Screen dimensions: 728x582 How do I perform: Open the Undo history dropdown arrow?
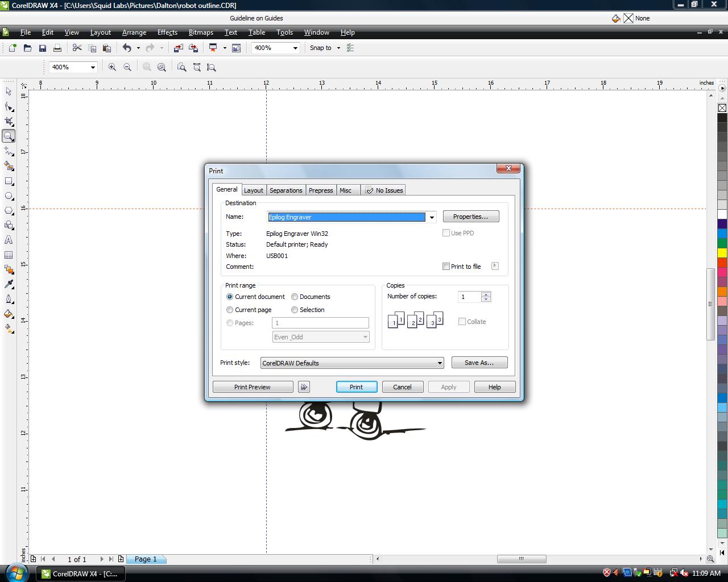[138, 48]
